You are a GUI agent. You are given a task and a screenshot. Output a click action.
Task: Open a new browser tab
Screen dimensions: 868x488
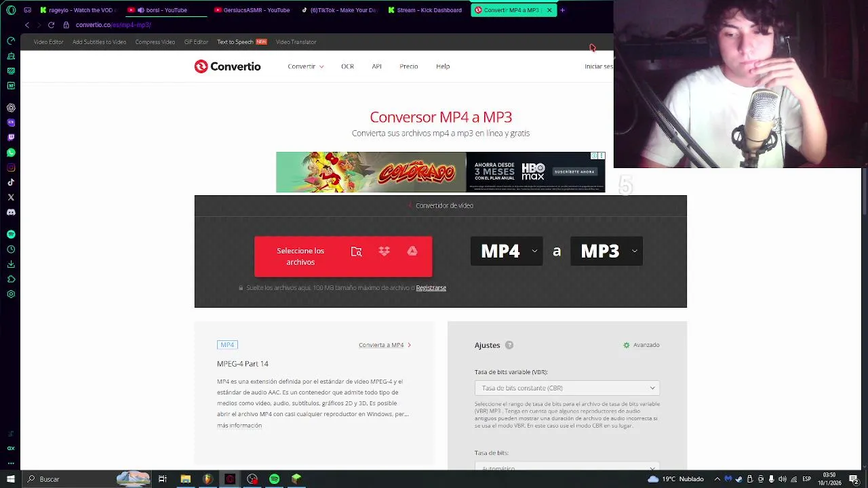[x=562, y=10]
